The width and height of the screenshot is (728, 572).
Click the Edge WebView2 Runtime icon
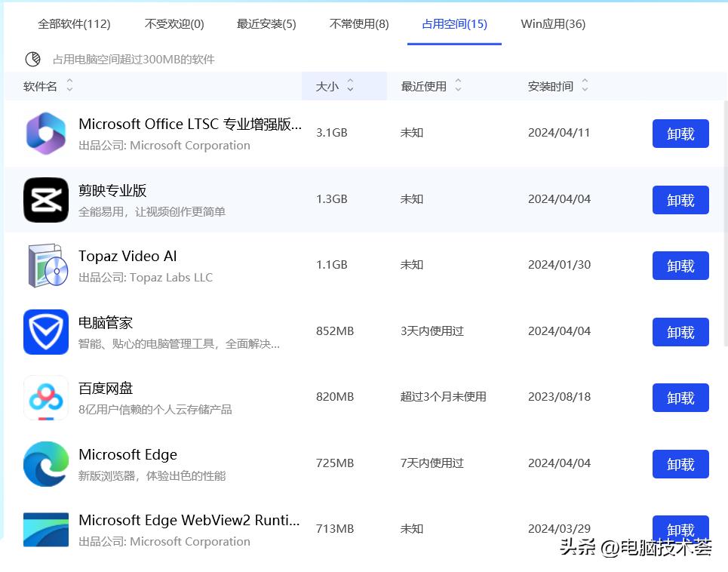click(46, 530)
